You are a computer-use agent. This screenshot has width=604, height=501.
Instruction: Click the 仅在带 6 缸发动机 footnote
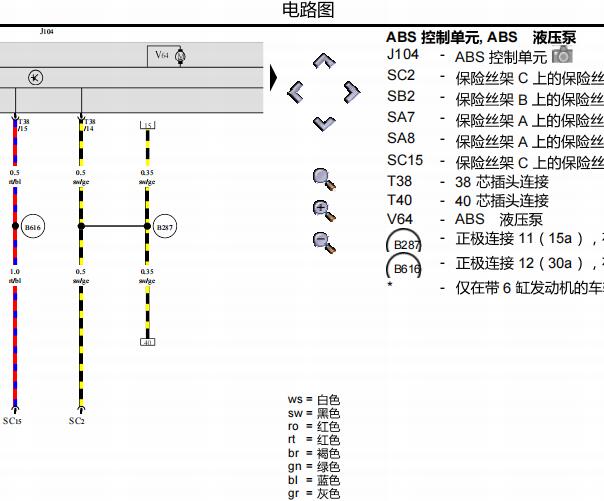click(x=530, y=288)
